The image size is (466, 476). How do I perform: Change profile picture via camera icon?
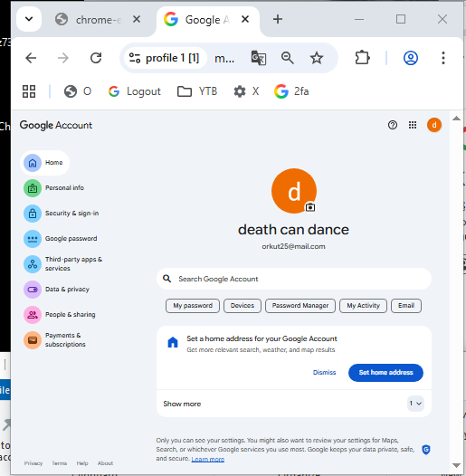(x=310, y=207)
